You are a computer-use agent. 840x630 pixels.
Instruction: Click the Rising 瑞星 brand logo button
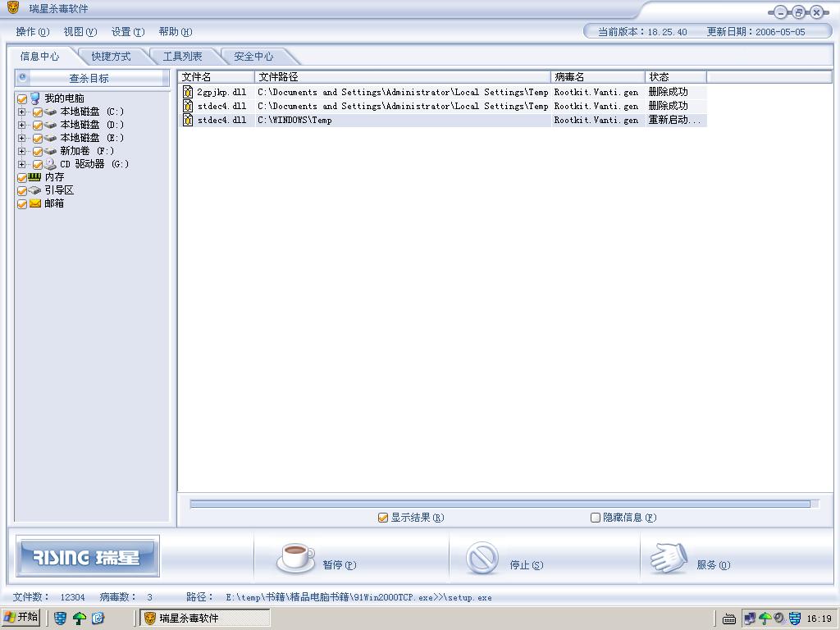click(x=87, y=557)
